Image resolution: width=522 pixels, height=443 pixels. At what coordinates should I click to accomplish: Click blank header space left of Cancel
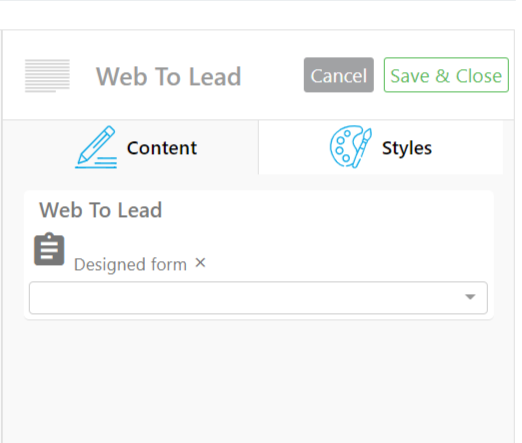pyautogui.click(x=272, y=76)
